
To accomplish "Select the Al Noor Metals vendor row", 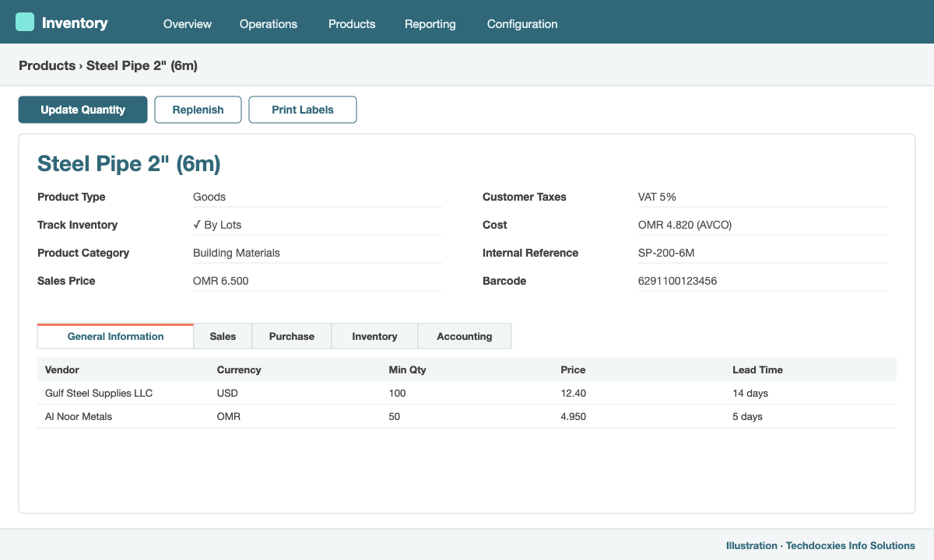I will click(x=467, y=416).
